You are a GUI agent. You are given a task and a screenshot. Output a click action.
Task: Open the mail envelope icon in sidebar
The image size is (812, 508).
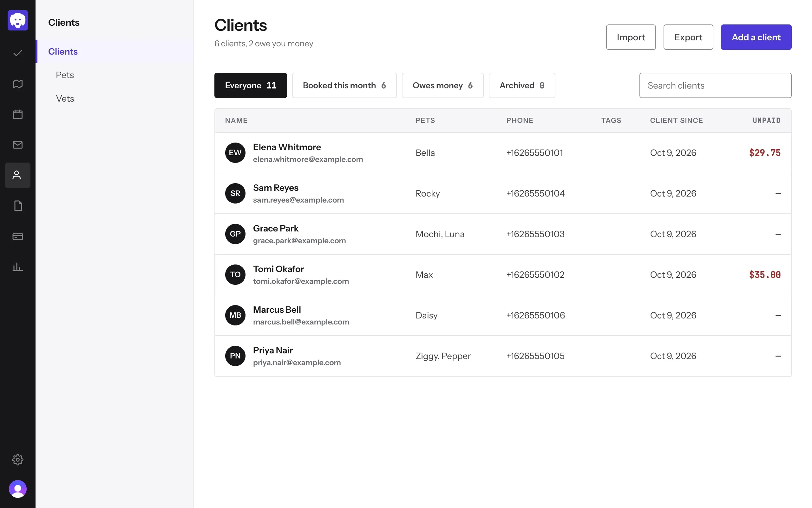(18, 145)
